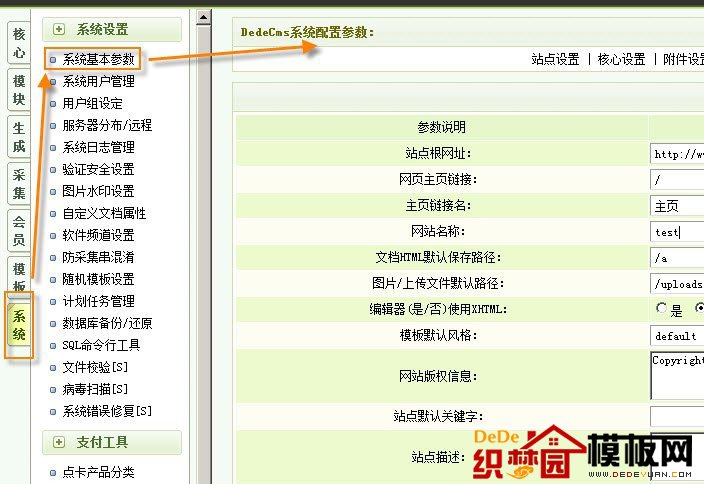704x484 pixels.
Task: Open 验证安全设置 menu item
Action: tap(98, 169)
